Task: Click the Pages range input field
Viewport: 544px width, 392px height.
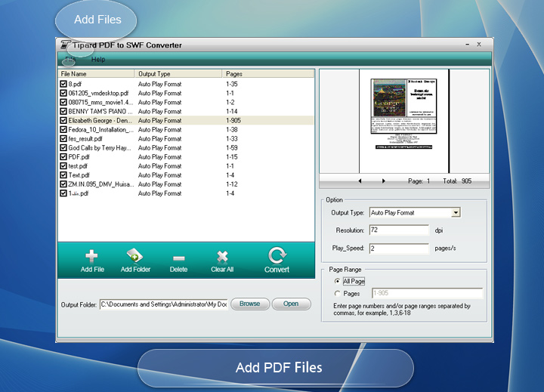Action: pos(427,293)
